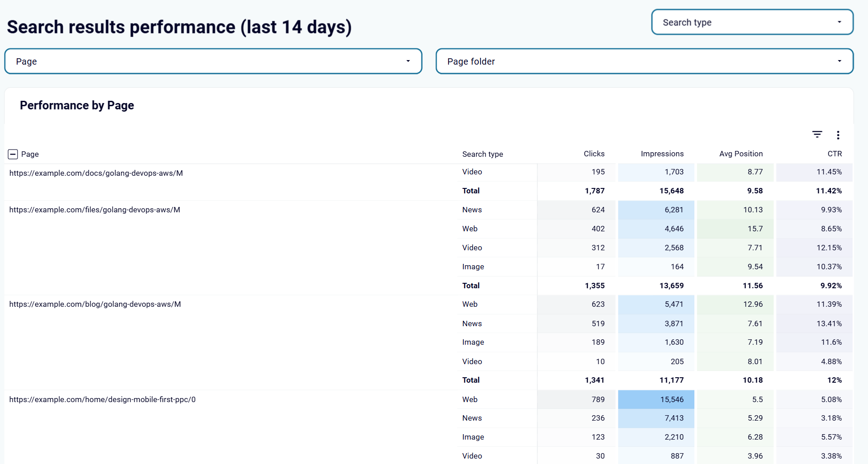868x464 pixels.
Task: Sort the table by Impressions
Action: pos(662,154)
